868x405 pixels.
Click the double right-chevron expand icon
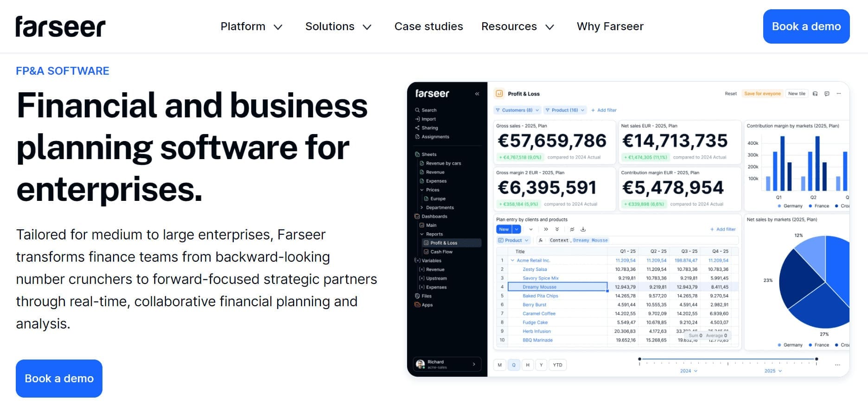546,229
